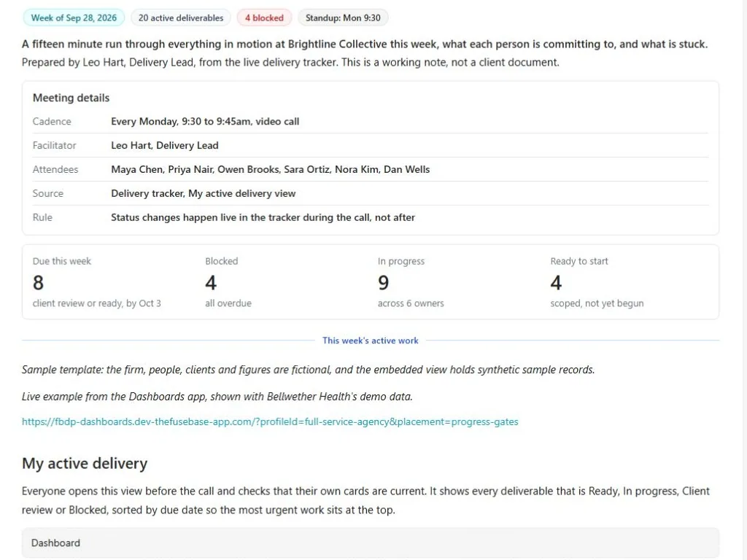Screen dimensions: 747x560
Task: Click the 'across 6 owners' caption
Action: click(x=411, y=303)
